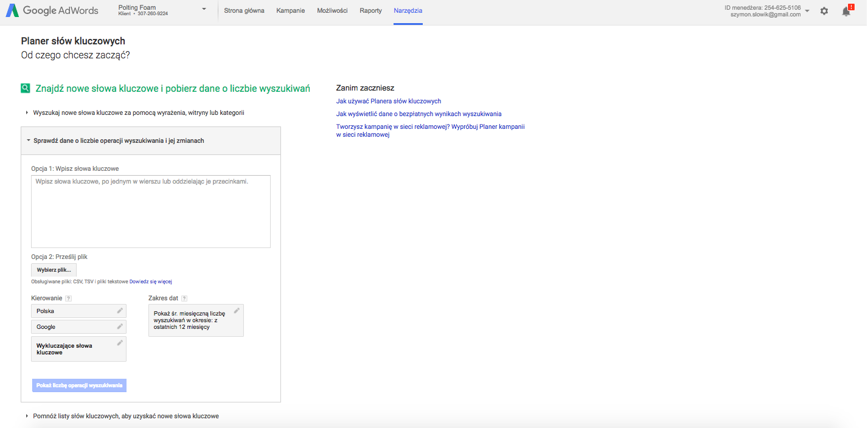Viewport: 868px width, 428px height.
Task: Edit the Polska location pencil icon
Action: (x=120, y=311)
